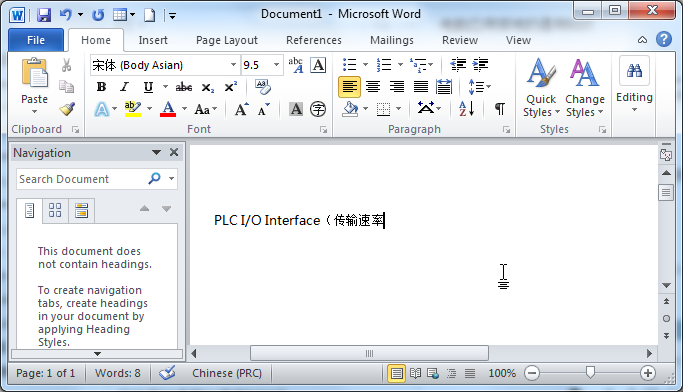Switch to the Mailings tab
This screenshot has height=392, width=683.
pos(392,40)
